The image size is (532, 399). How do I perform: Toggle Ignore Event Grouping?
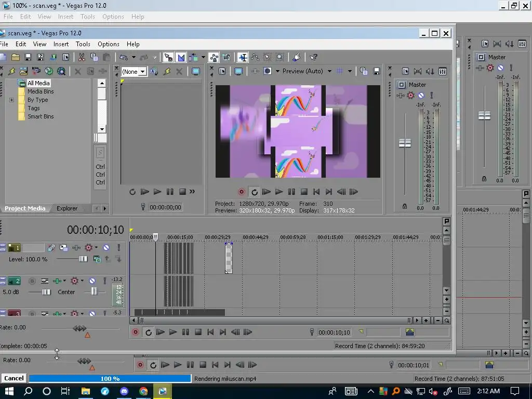(227, 57)
